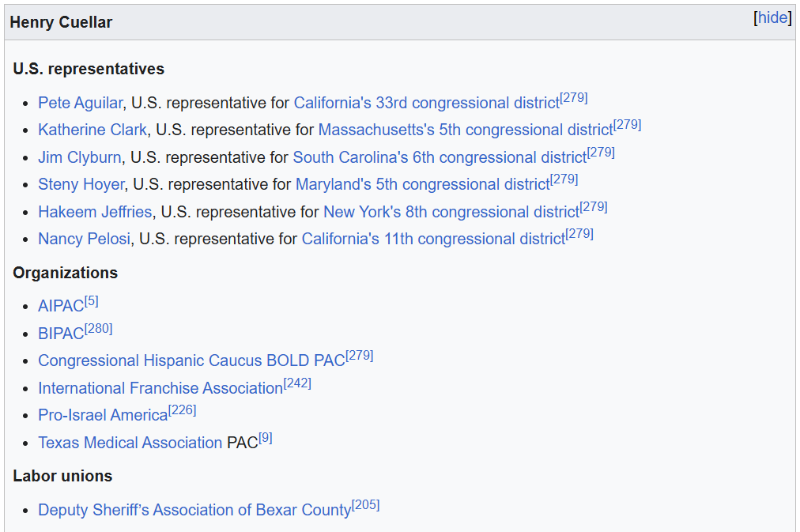This screenshot has height=532, width=800.
Task: Open Steny Hoyer's page link
Action: (81, 185)
